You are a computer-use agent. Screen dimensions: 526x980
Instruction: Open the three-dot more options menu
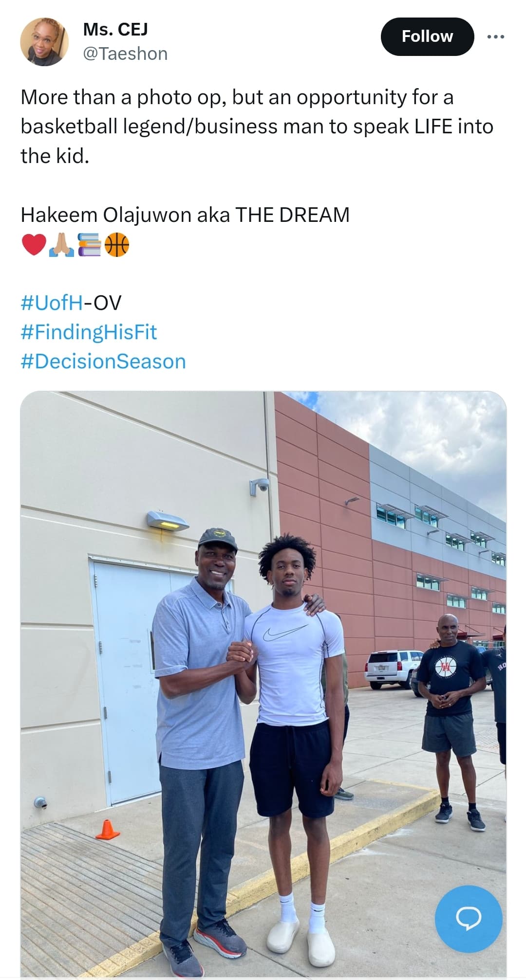tap(496, 36)
